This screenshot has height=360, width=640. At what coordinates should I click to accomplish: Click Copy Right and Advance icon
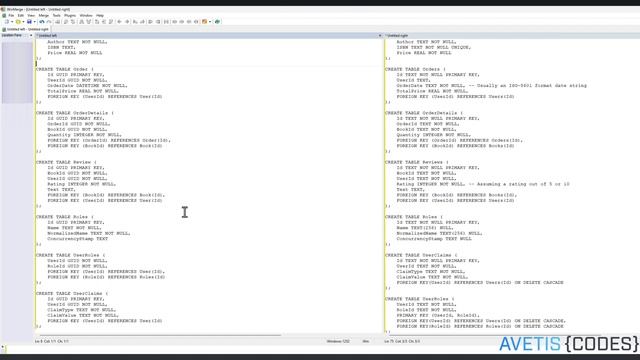coord(135,22)
